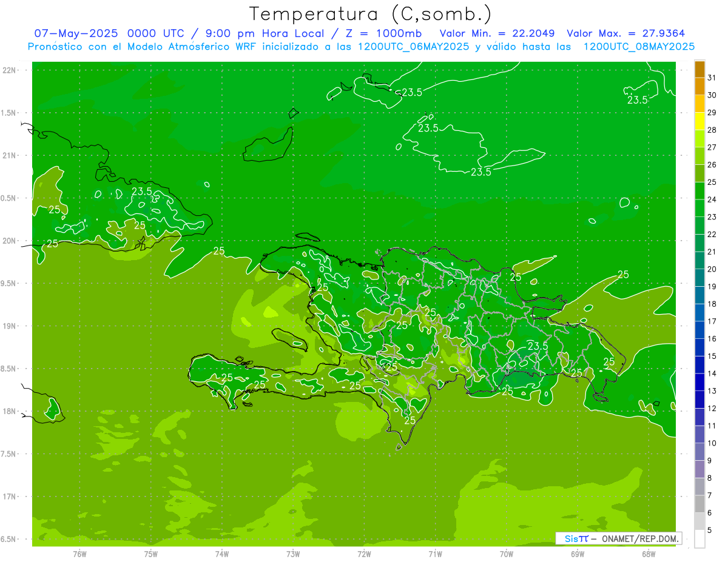The width and height of the screenshot is (728, 562).
Task: Click the '24' colorbar value
Action: tap(712, 199)
